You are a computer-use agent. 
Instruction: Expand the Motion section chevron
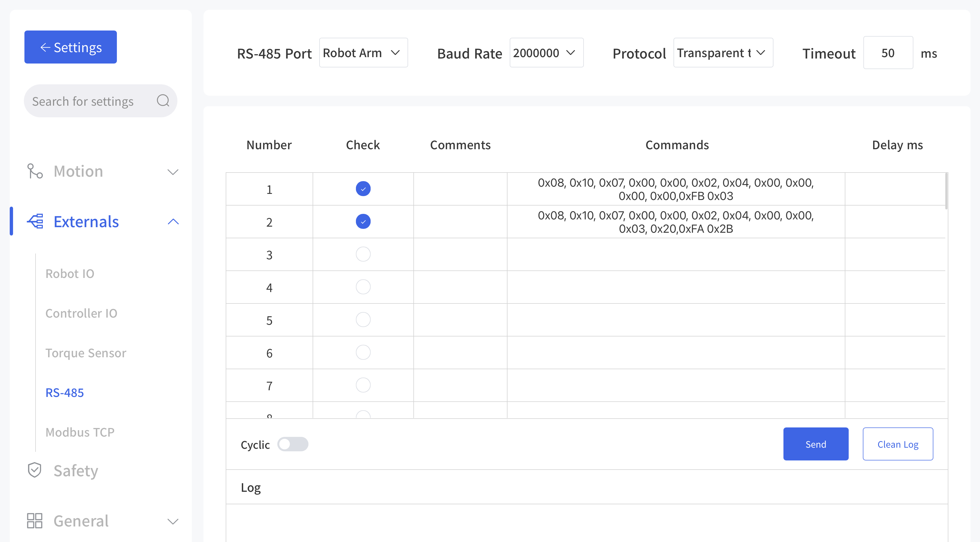173,172
